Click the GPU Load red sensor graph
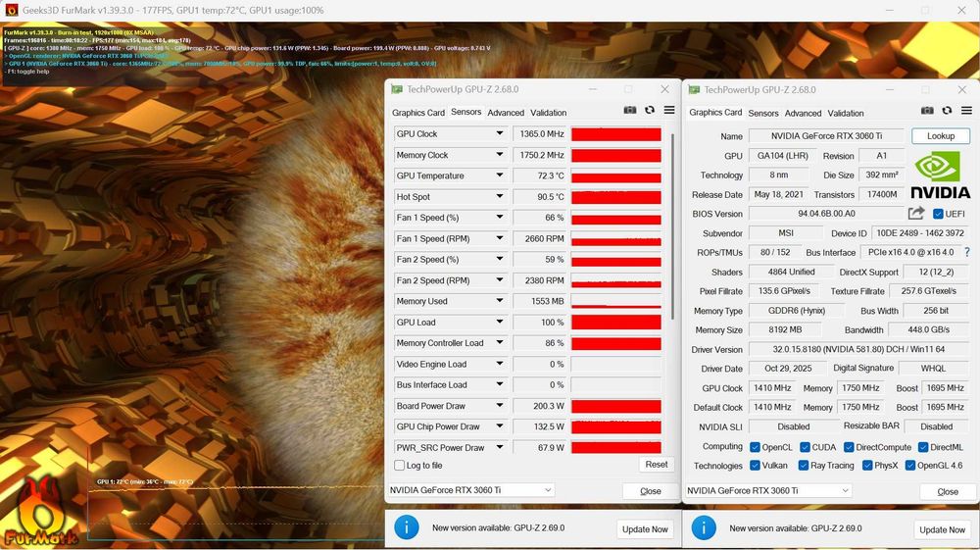 coord(616,322)
